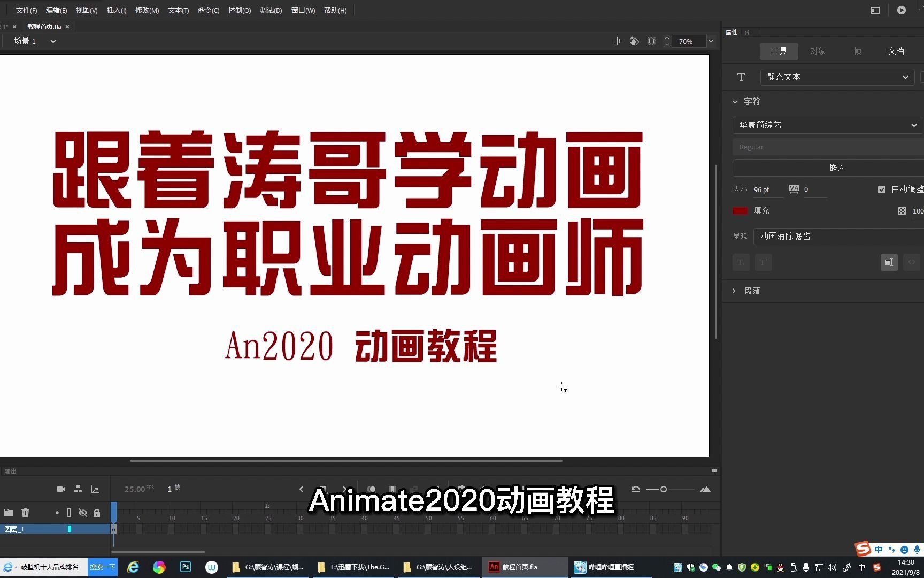
Task: Toggle clip content outside stage icon
Action: point(651,41)
